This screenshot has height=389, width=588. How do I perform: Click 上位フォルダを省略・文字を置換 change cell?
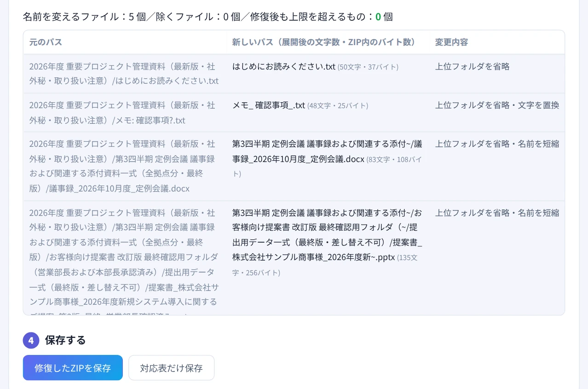[497, 105]
